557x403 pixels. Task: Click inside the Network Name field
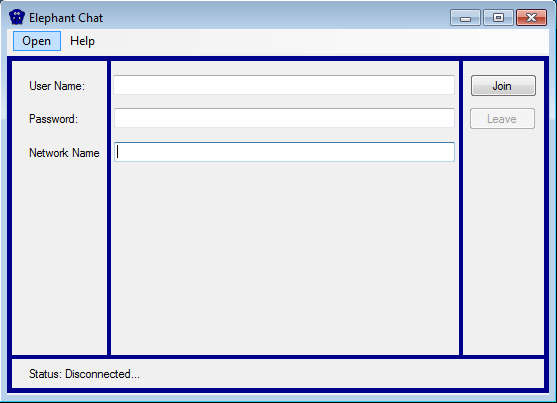pyautogui.click(x=284, y=152)
